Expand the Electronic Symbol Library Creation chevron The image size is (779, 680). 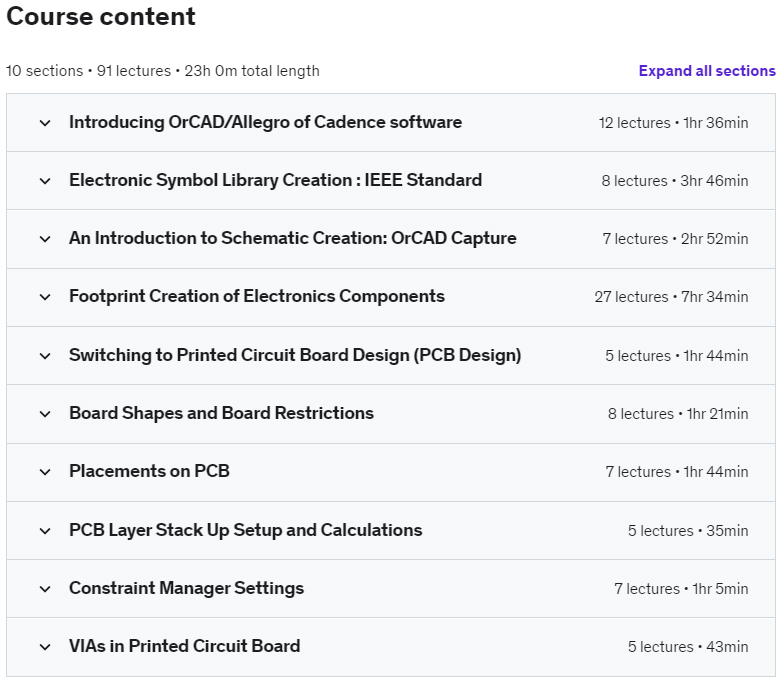[45, 181]
